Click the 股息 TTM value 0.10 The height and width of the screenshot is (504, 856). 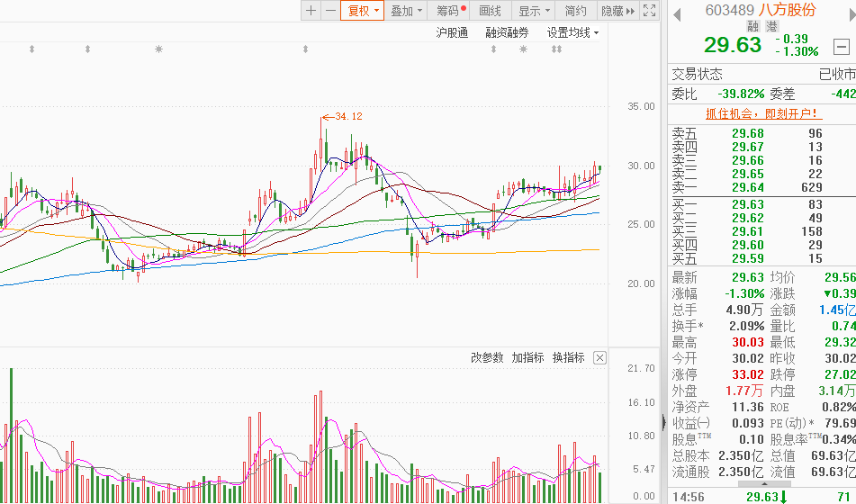point(752,439)
